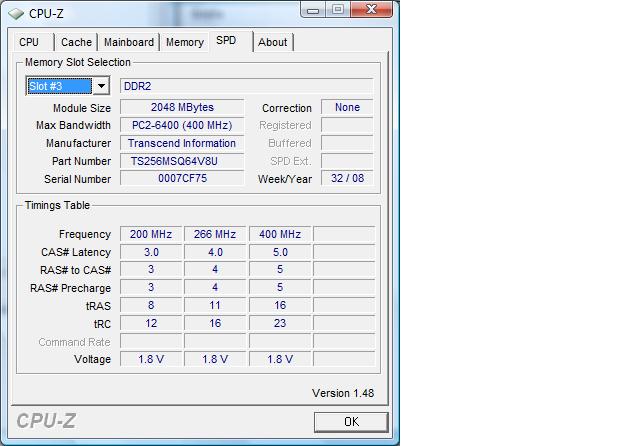Switch to the CPU tab

[29, 42]
